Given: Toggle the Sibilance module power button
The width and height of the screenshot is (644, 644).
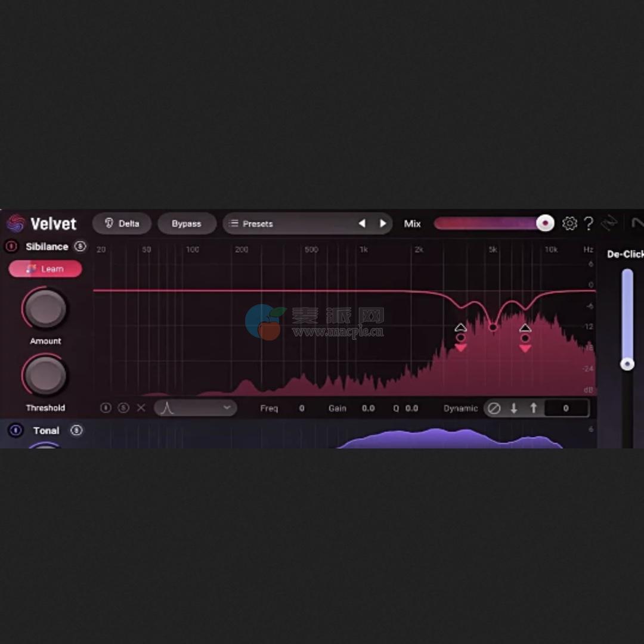Looking at the screenshot, I should (x=12, y=246).
